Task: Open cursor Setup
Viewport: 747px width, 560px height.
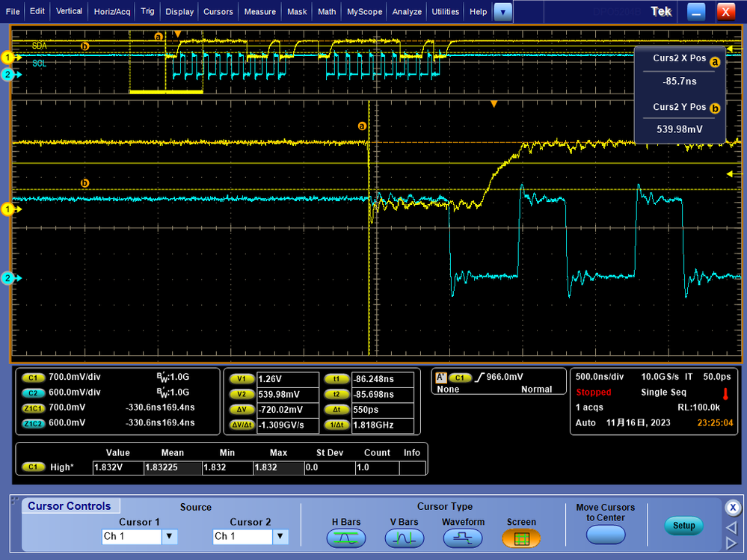Action: tap(683, 526)
